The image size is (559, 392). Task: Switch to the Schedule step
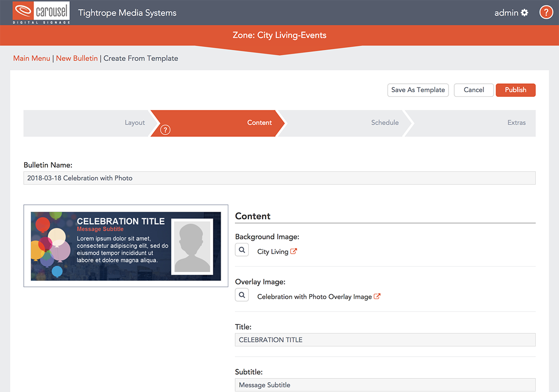coord(385,123)
